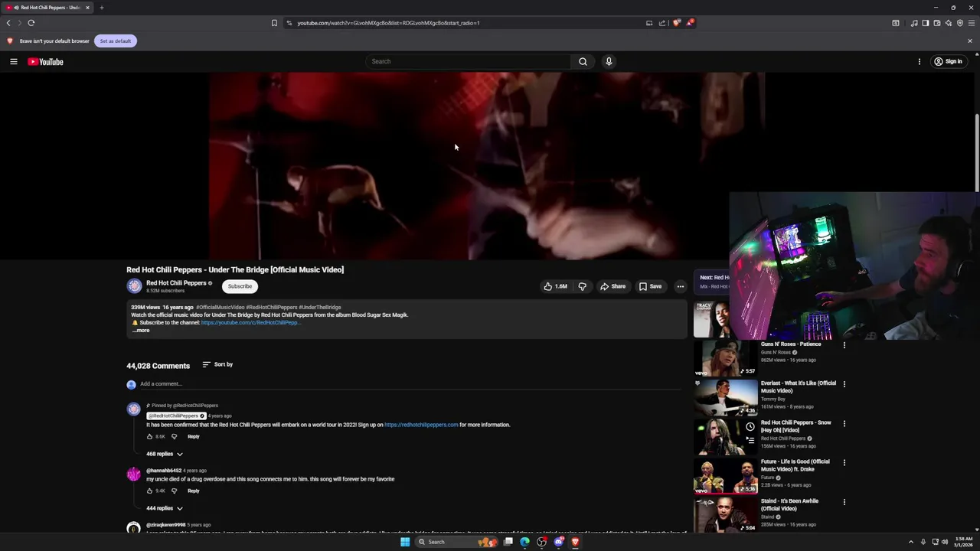
Task: Go back in the browser
Action: click(8, 23)
